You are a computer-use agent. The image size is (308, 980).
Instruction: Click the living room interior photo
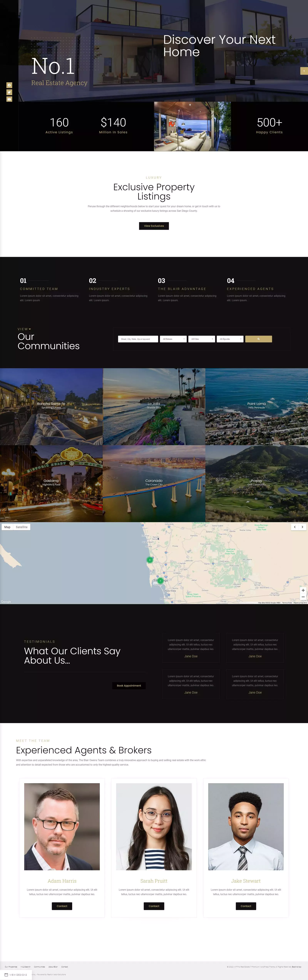tap(192, 126)
